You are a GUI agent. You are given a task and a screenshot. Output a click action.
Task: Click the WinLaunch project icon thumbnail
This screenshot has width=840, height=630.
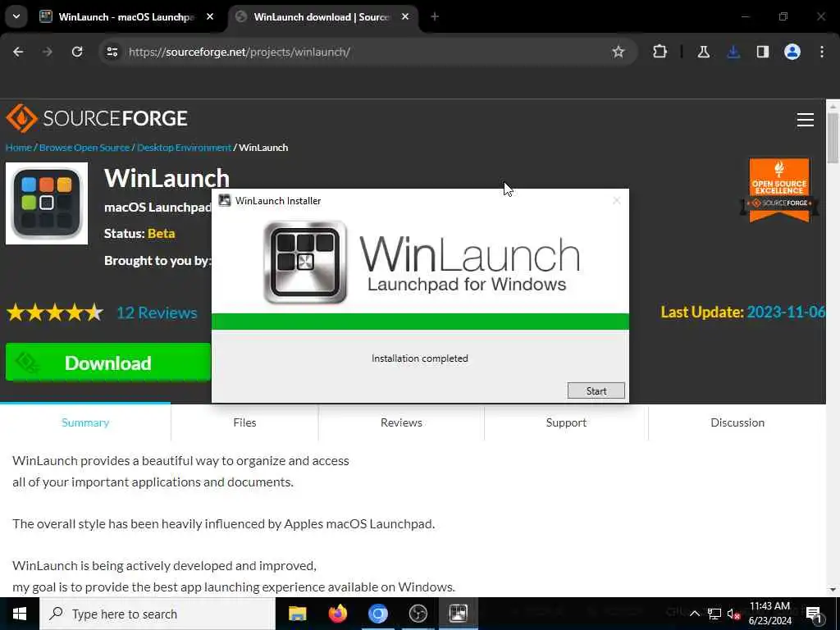(x=47, y=203)
